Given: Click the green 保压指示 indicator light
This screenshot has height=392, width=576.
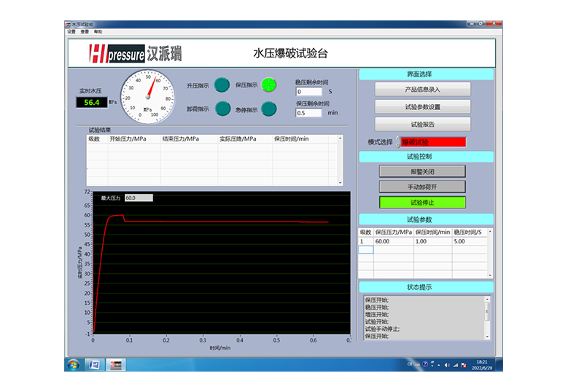Looking at the screenshot, I should 269,85.
